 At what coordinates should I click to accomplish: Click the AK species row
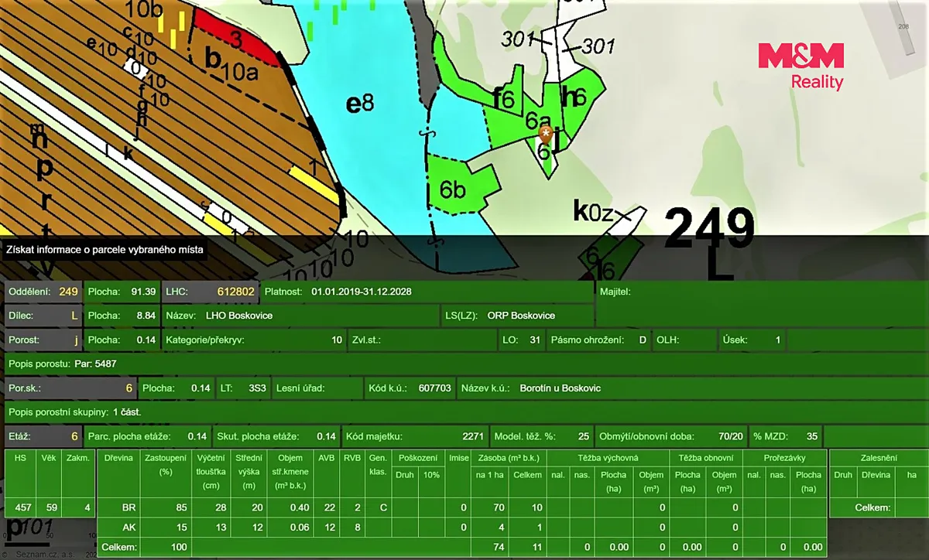pos(461,528)
